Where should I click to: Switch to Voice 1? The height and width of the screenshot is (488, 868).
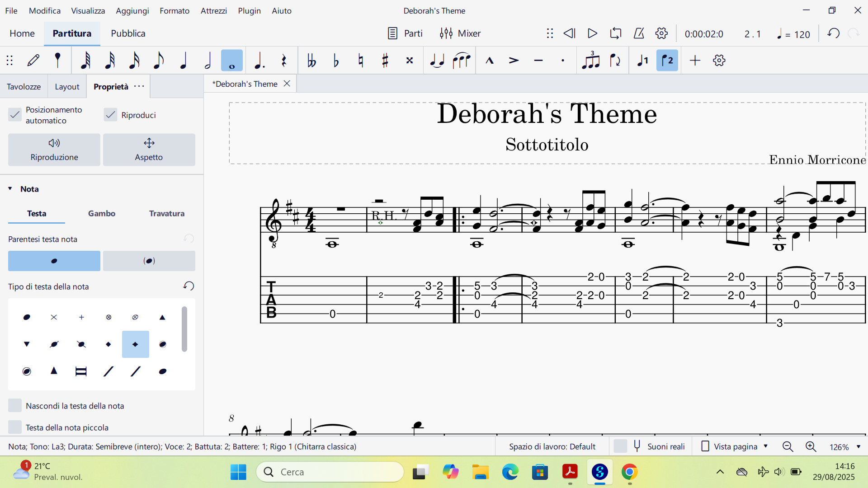[643, 60]
